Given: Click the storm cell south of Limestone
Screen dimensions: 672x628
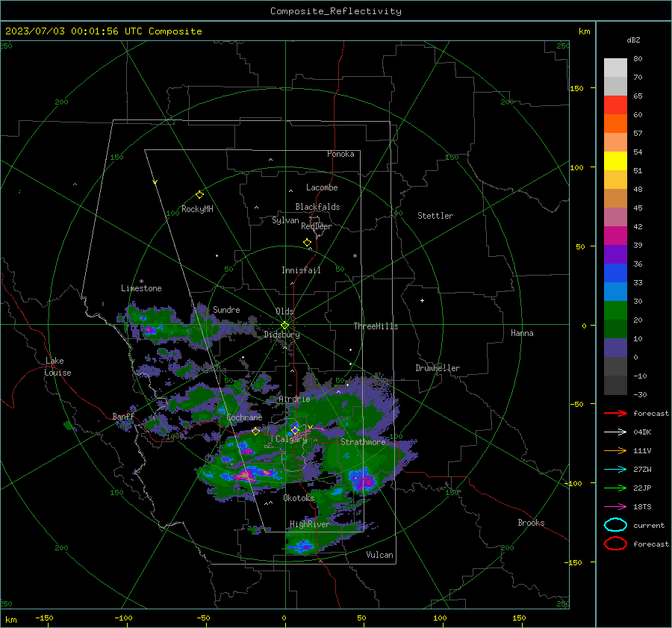Looking at the screenshot, I should (x=150, y=329).
